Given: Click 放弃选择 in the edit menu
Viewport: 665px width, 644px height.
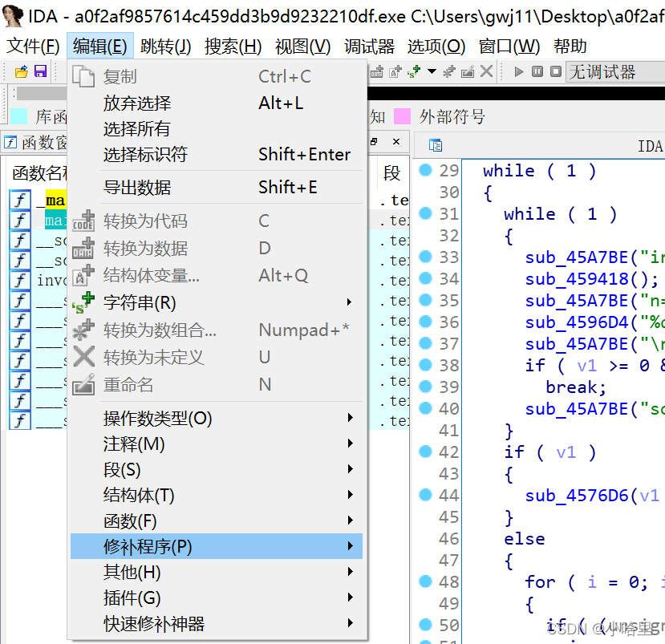Looking at the screenshot, I should coord(137,103).
